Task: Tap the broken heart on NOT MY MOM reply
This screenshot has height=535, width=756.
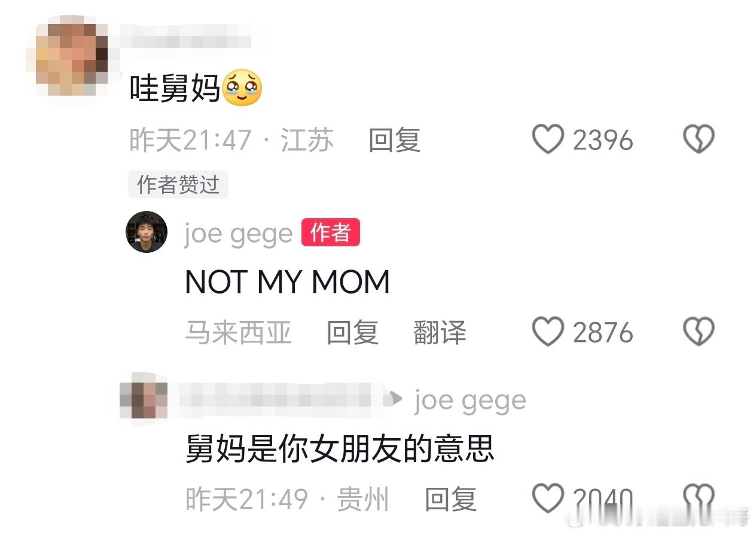Action: (x=699, y=332)
